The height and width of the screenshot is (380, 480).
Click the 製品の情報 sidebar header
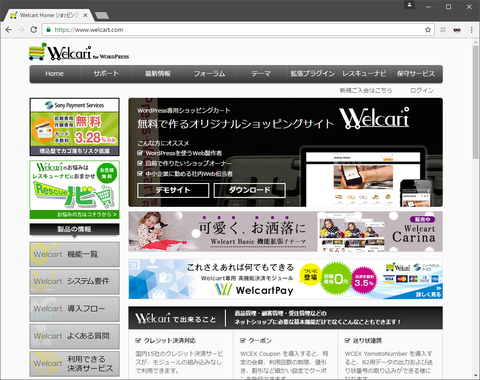74,229
